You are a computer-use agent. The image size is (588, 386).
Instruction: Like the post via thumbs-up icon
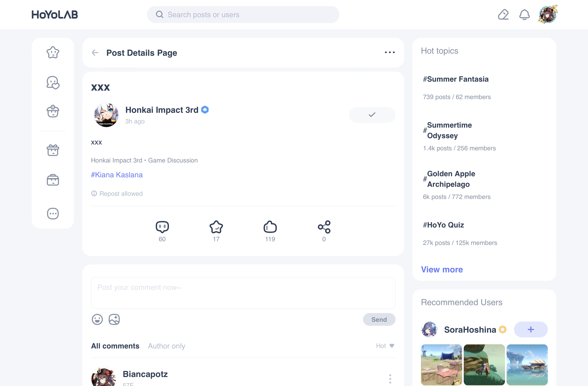click(270, 227)
